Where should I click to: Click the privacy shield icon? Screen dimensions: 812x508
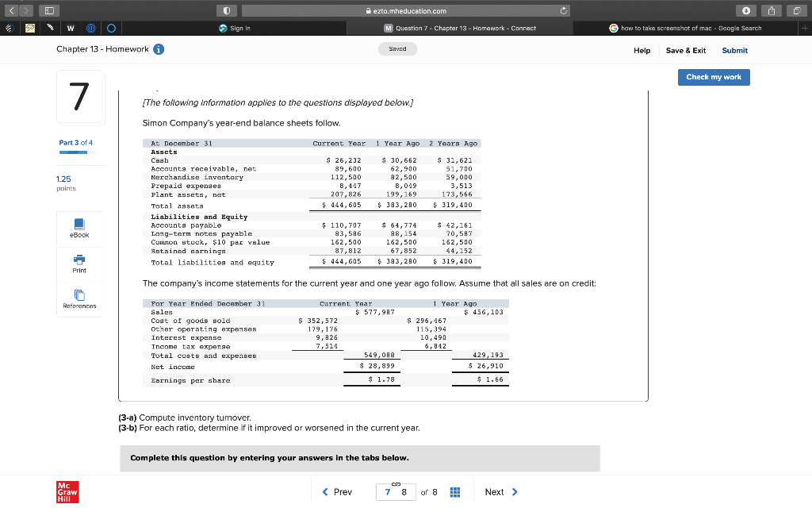pyautogui.click(x=227, y=10)
